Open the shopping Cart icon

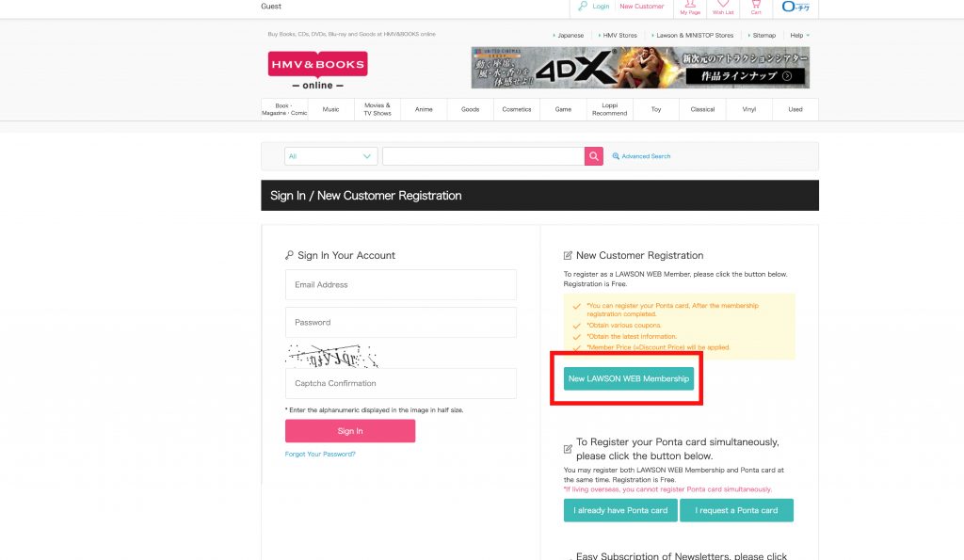pos(756,7)
